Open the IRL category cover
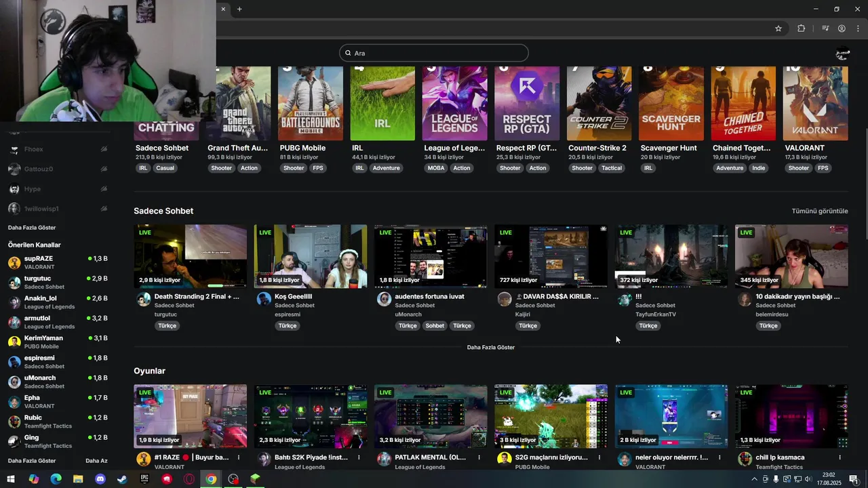This screenshot has width=868, height=488. click(382, 104)
